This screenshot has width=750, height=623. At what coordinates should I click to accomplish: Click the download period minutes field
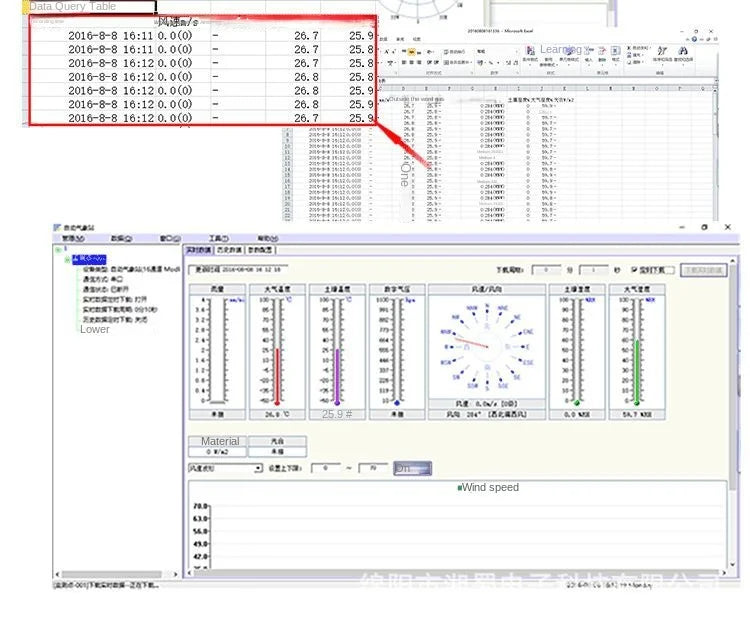(546, 270)
